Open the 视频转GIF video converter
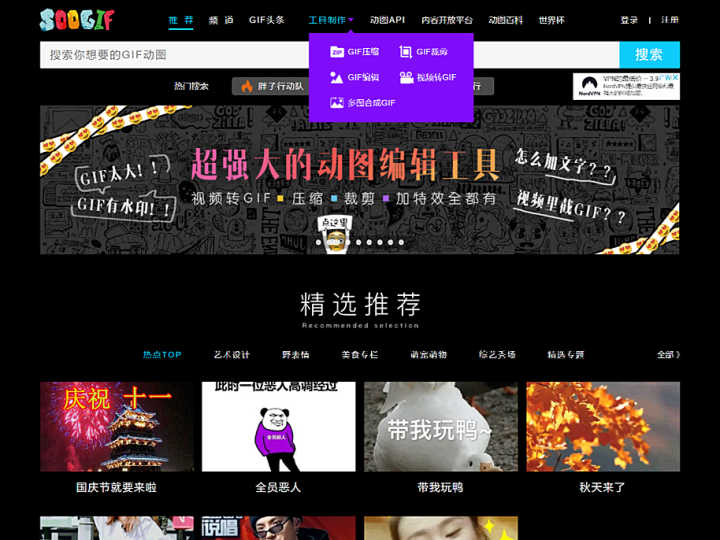Image resolution: width=720 pixels, height=540 pixels. [428, 77]
